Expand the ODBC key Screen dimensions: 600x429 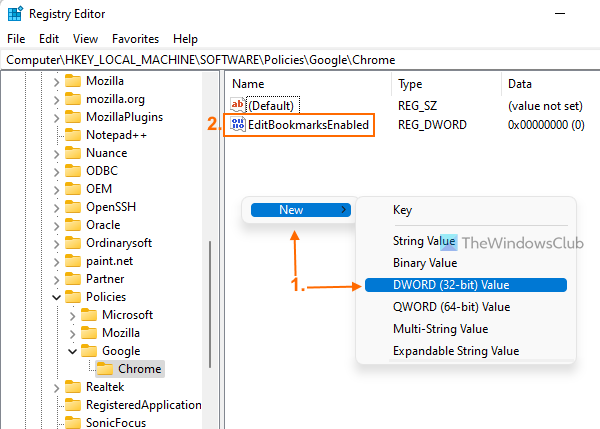tap(56, 172)
